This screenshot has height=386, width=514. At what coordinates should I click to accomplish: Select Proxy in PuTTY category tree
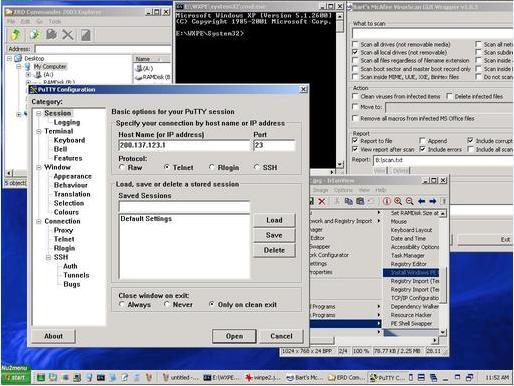(x=63, y=230)
